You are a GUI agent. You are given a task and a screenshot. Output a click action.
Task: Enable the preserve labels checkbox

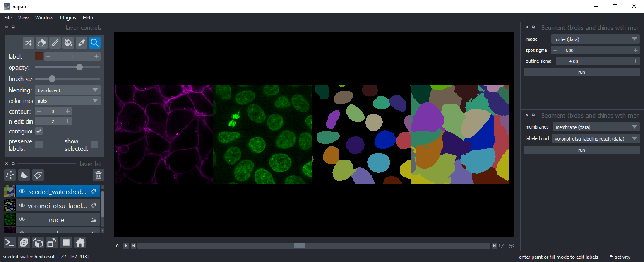(39, 144)
